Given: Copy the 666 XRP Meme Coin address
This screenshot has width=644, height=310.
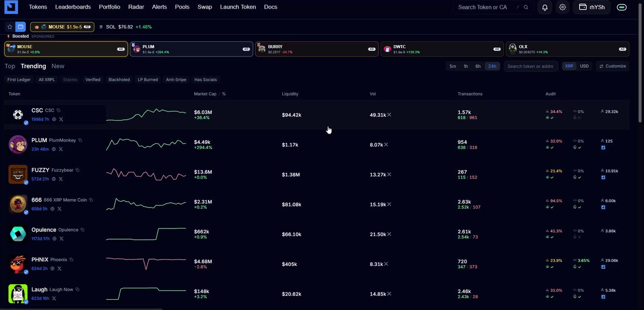Looking at the screenshot, I should [91, 200].
